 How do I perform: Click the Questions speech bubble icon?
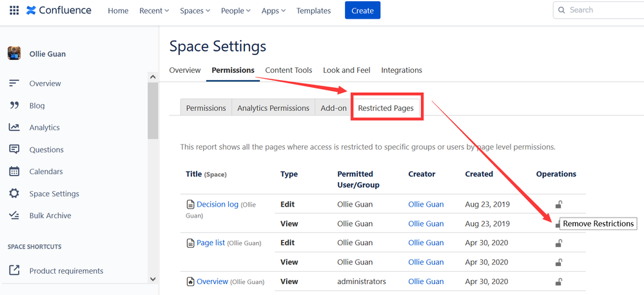[x=14, y=150]
